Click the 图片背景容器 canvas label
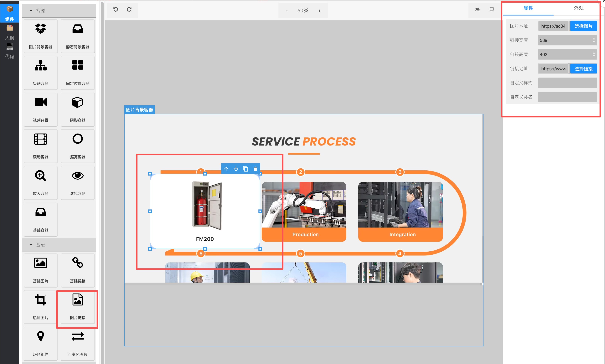Viewport: 605px width, 364px height. click(140, 110)
